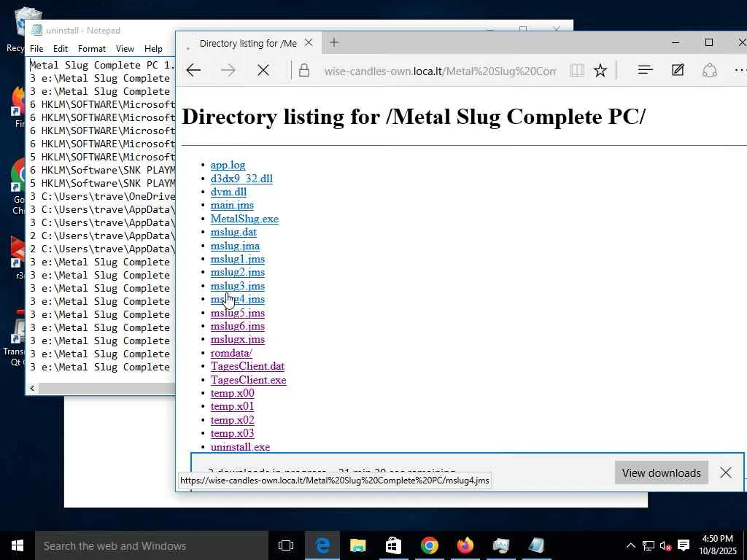
Task: Click Notepad horizontal scrollbar left arrow
Action: pos(32,389)
